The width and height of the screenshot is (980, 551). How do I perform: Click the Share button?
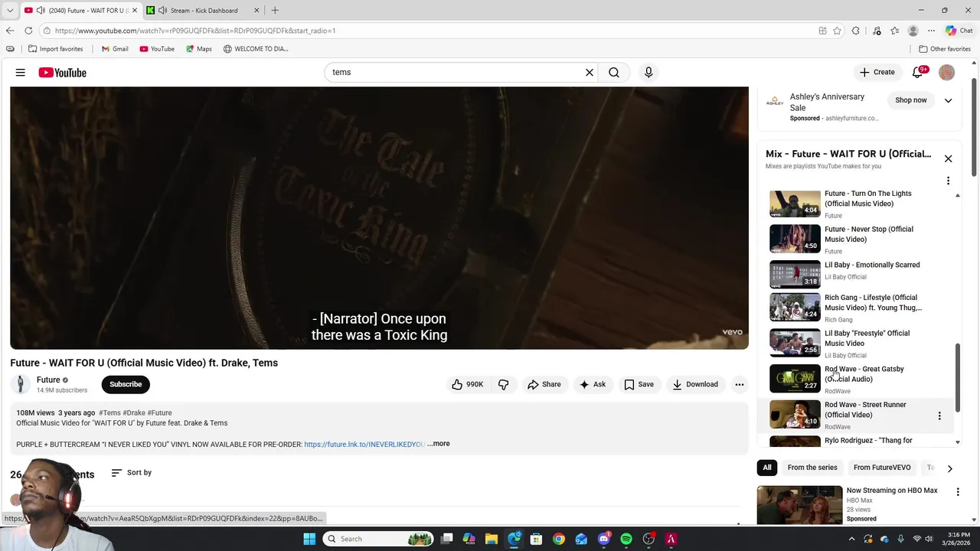pos(544,384)
